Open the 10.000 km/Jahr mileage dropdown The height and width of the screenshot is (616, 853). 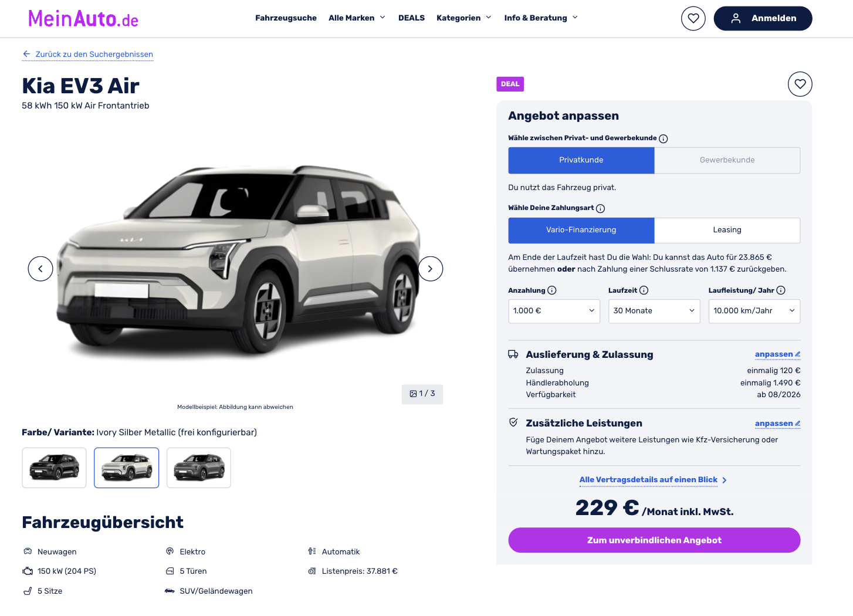coord(754,311)
